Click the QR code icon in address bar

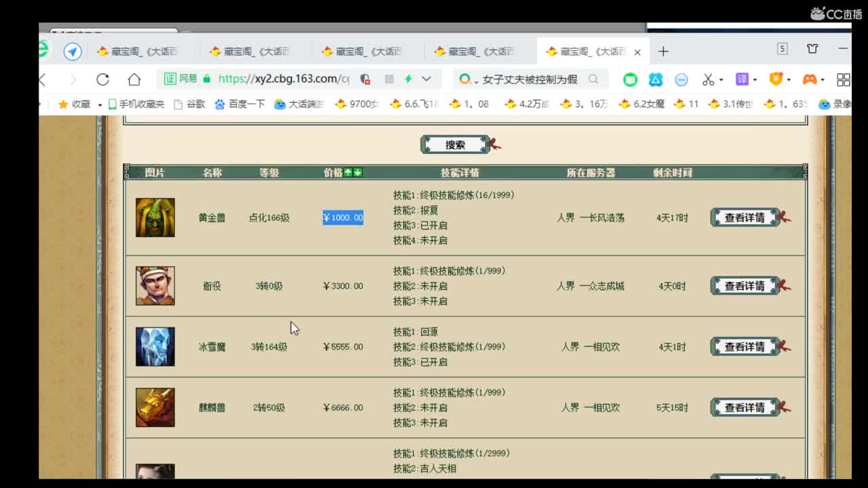click(x=389, y=79)
